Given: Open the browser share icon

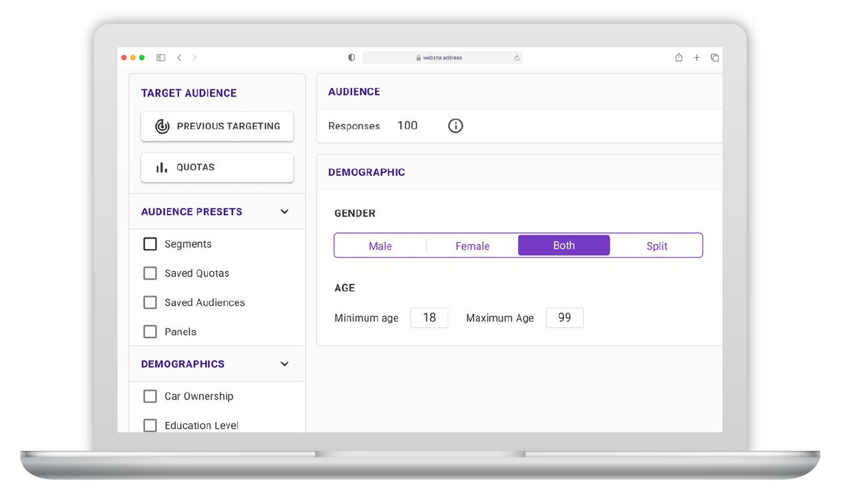Looking at the screenshot, I should [x=679, y=57].
